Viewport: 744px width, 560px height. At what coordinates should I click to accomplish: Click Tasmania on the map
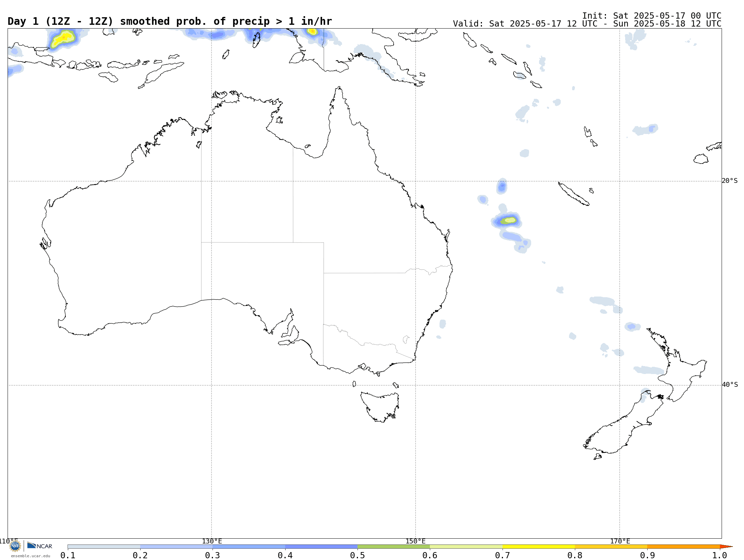pyautogui.click(x=380, y=407)
